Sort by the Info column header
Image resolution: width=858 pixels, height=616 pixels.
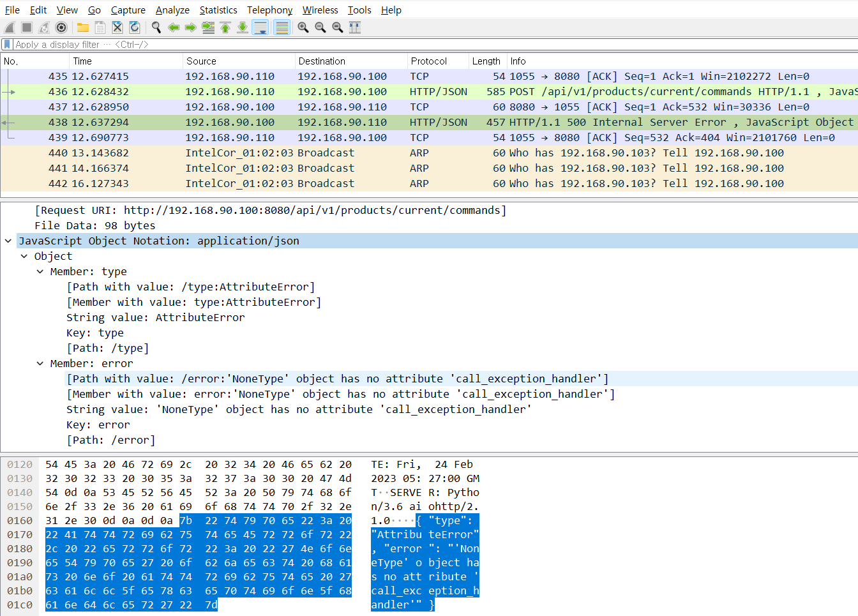point(682,61)
